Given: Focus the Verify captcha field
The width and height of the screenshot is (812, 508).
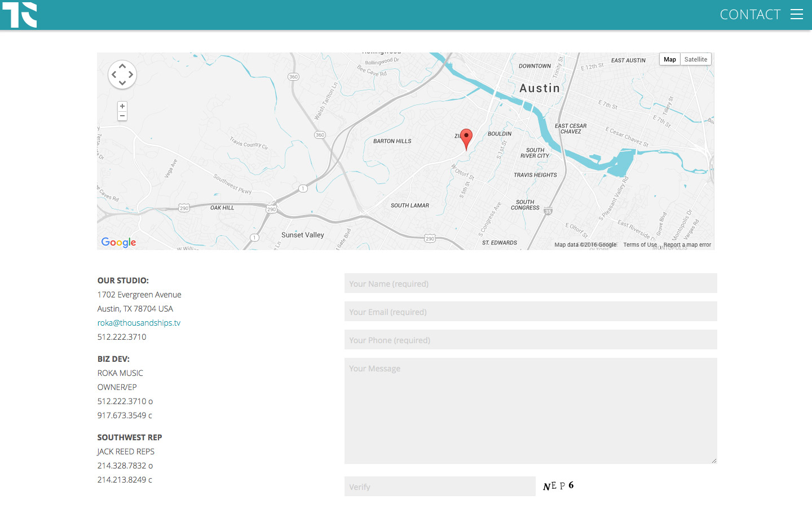Looking at the screenshot, I should [440, 487].
